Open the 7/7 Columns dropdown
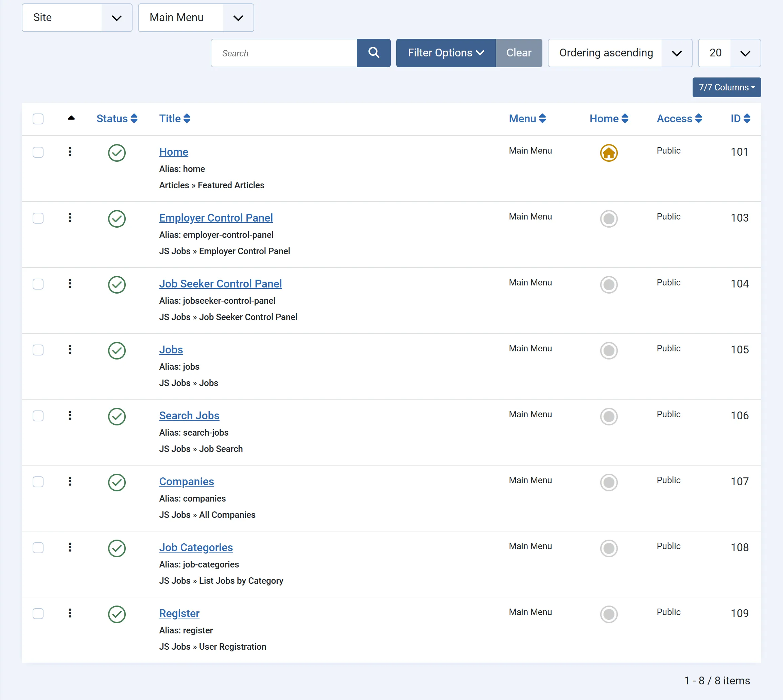Viewport: 783px width, 700px height. point(727,87)
